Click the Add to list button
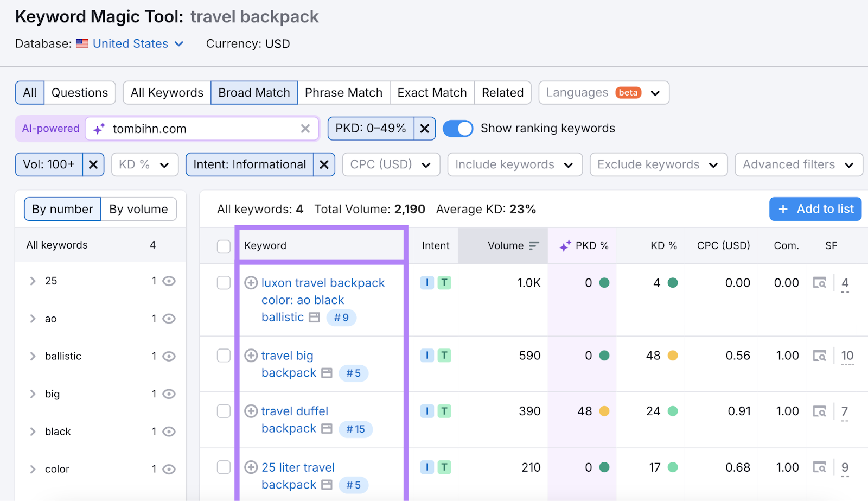 pyautogui.click(x=815, y=209)
